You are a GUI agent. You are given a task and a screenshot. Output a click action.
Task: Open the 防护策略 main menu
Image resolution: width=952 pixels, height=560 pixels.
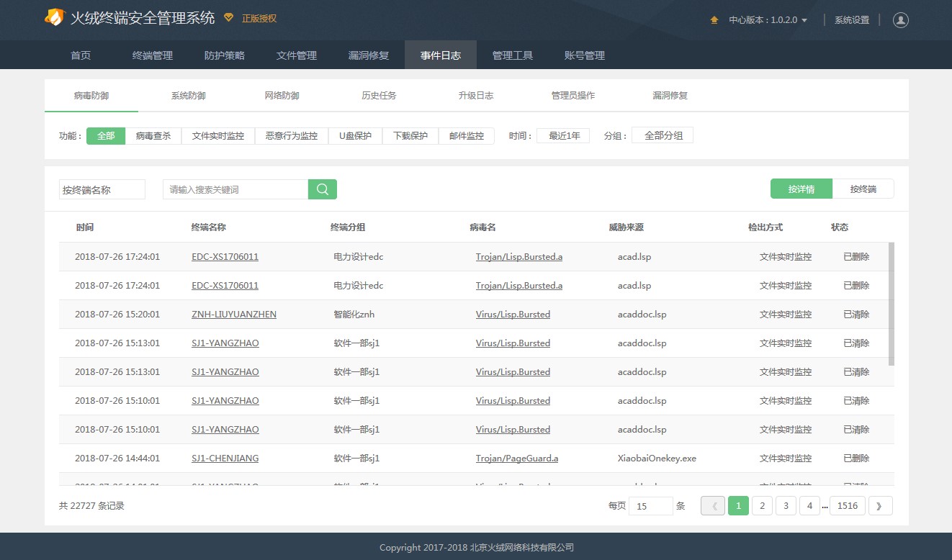click(225, 55)
